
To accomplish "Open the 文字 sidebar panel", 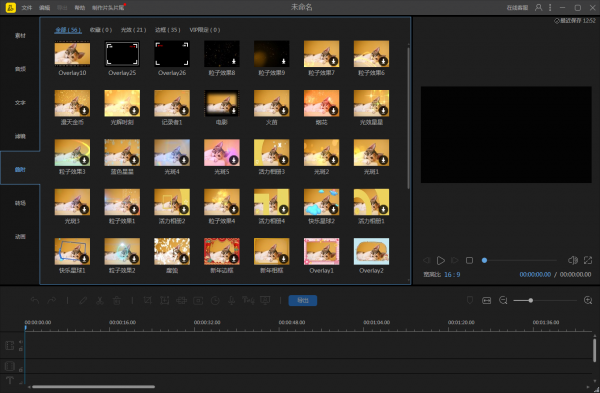I will [20, 103].
